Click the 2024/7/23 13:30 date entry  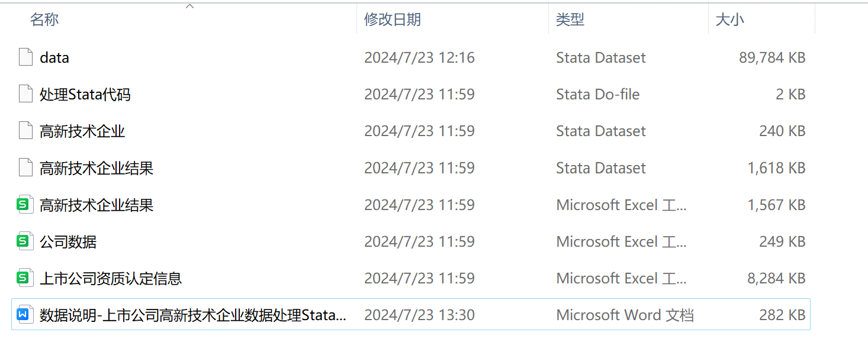click(x=419, y=315)
